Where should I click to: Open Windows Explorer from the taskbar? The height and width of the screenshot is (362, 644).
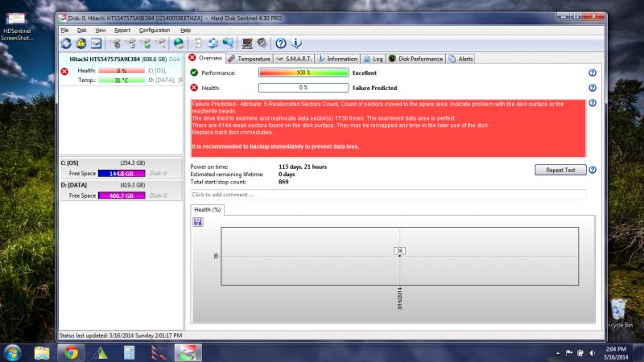pos(42,352)
